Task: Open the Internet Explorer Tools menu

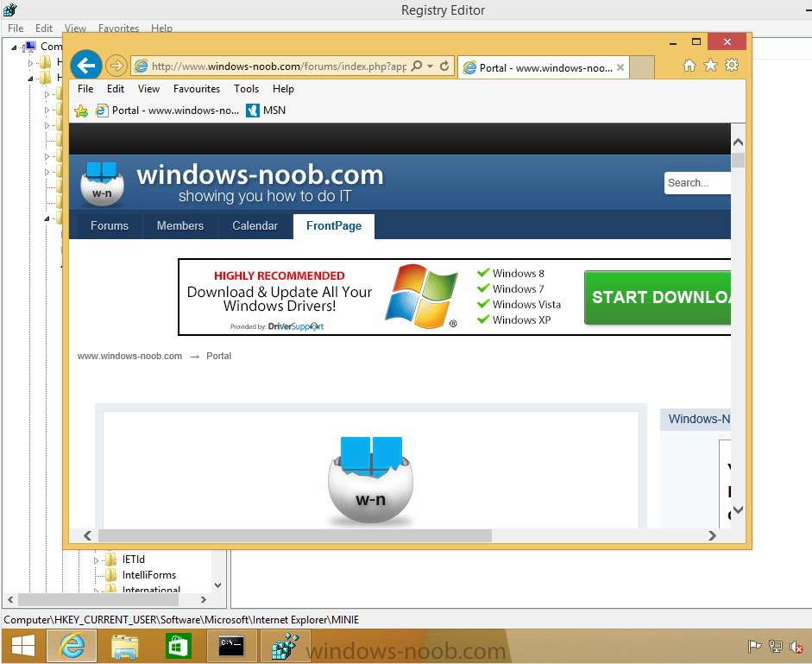Action: click(x=246, y=89)
